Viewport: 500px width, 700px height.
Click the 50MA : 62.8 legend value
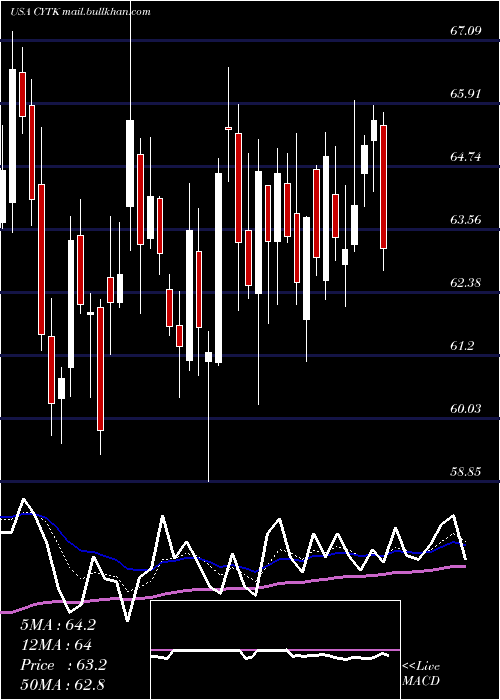tap(62, 685)
